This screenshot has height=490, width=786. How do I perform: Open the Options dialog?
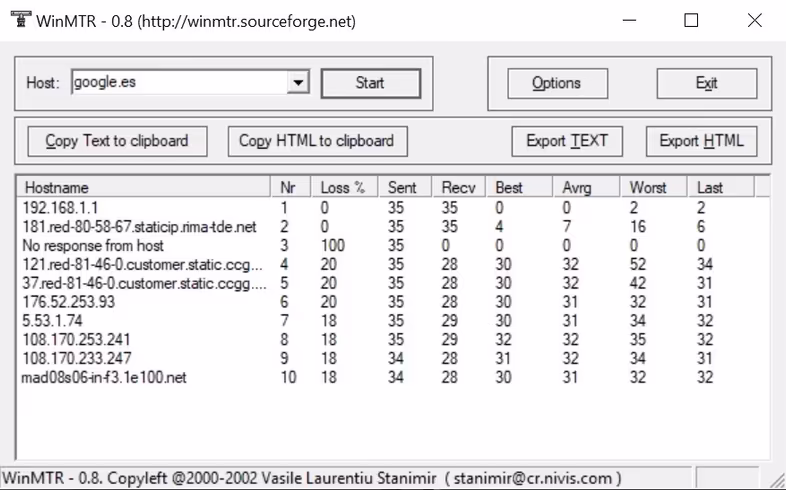pyautogui.click(x=557, y=83)
